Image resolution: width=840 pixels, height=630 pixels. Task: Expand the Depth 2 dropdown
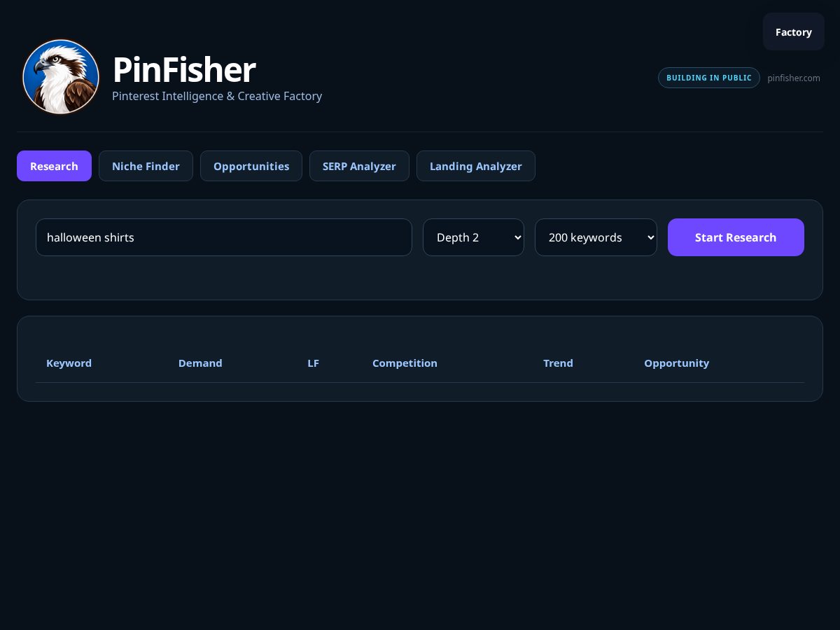pos(473,237)
